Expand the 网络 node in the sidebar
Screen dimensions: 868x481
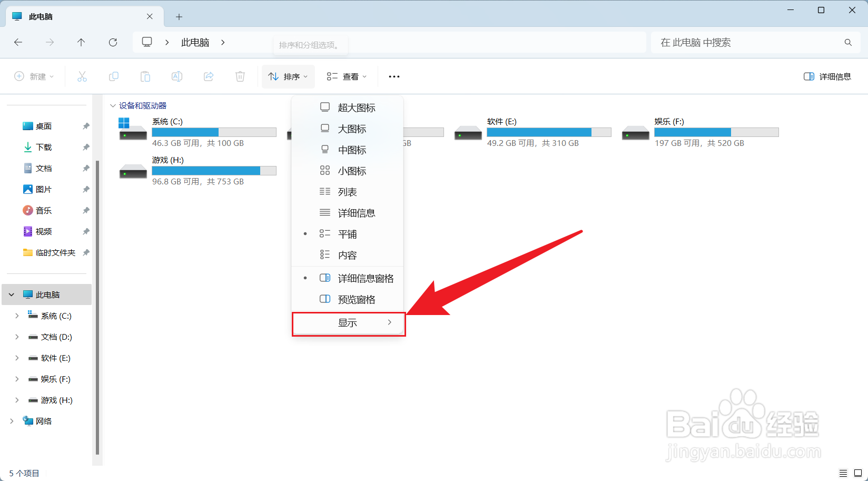(12, 421)
